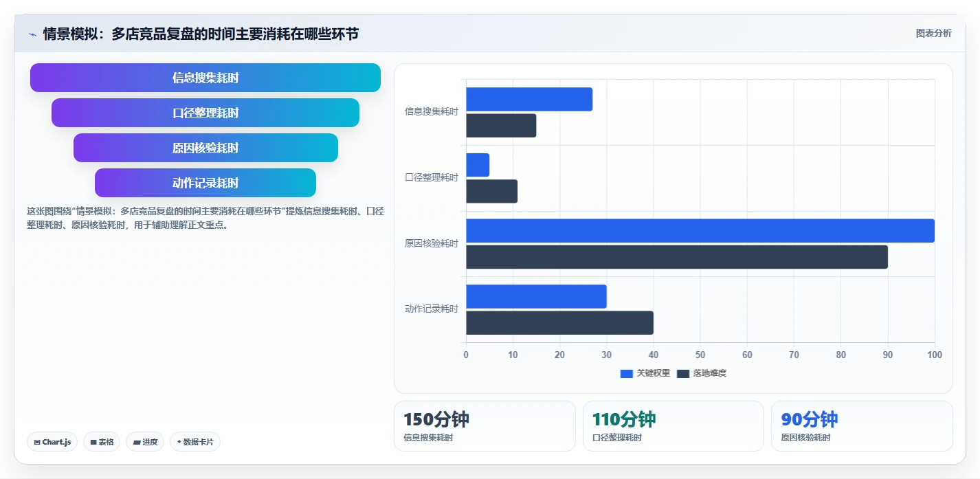Click the 动作记录耗时 y-axis label
The image size is (980, 479).
(x=432, y=309)
